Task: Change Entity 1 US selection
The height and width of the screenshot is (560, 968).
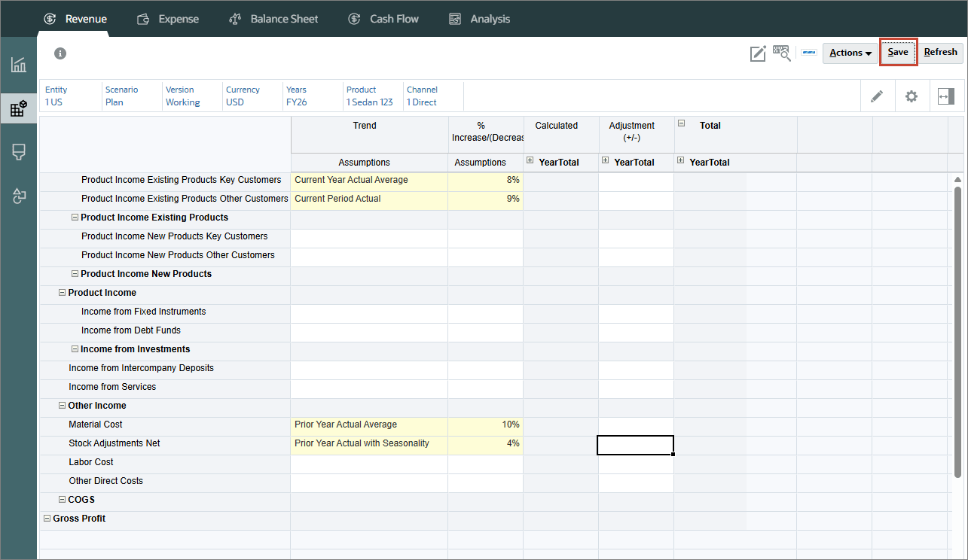Action: click(71, 96)
